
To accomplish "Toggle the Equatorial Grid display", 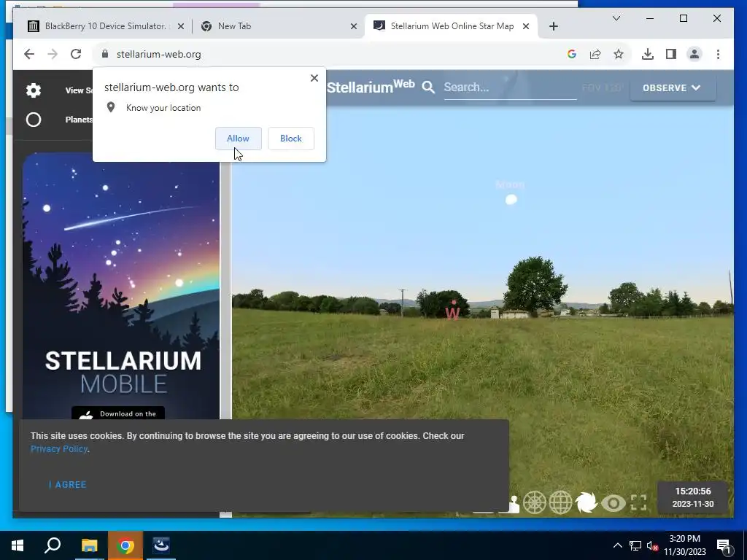I will coord(560,502).
